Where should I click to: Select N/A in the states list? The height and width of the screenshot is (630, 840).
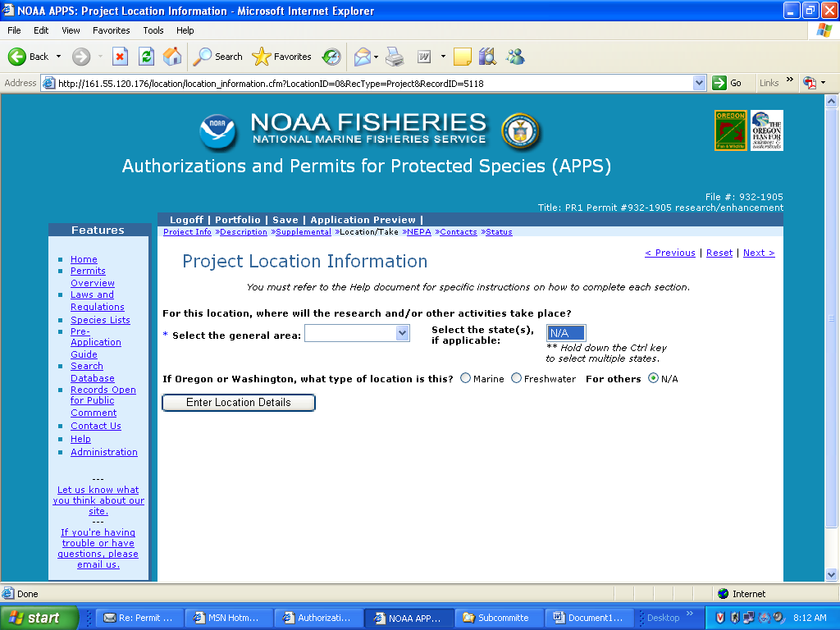pyautogui.click(x=566, y=333)
